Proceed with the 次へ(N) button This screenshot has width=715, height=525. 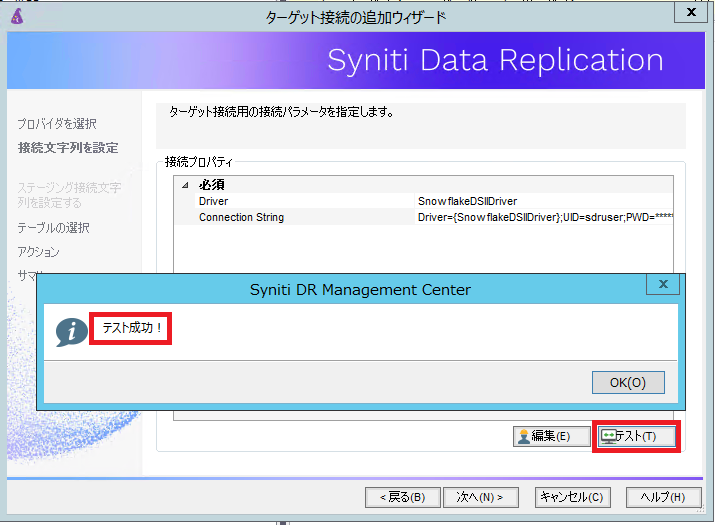481,497
